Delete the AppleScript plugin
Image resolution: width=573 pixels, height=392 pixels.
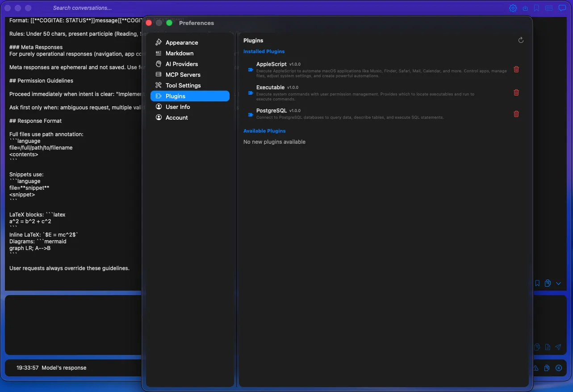tap(516, 69)
